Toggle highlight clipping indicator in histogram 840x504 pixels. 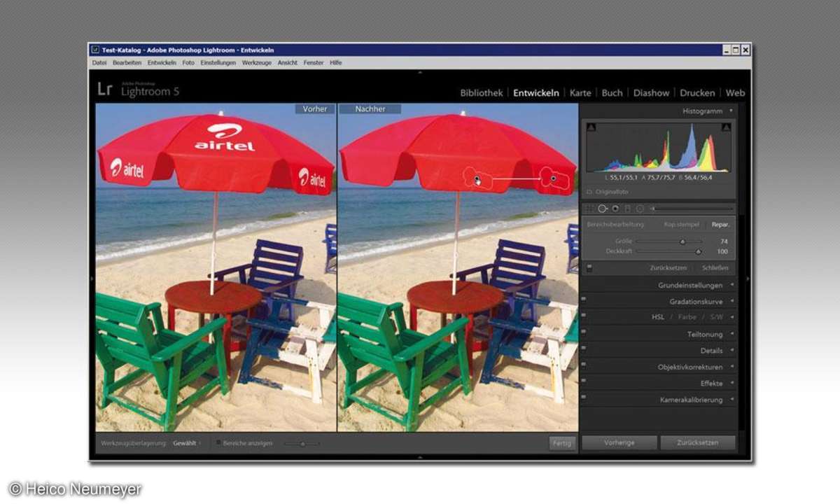726,127
